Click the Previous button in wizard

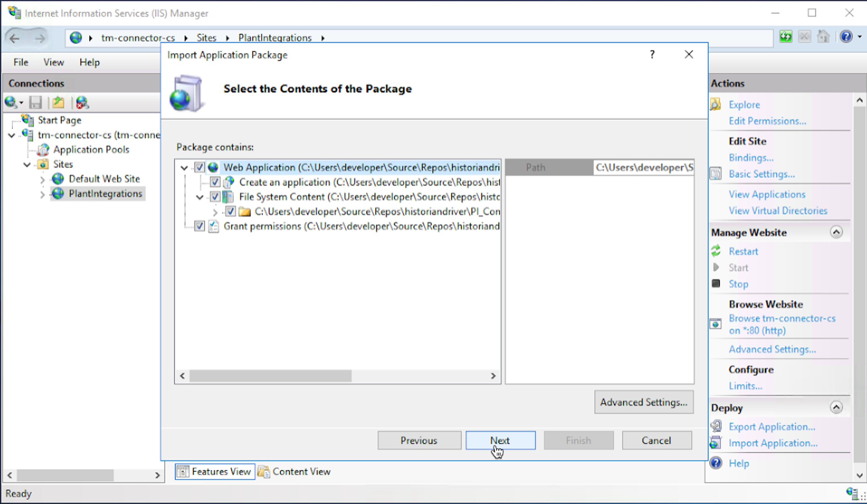coord(419,440)
